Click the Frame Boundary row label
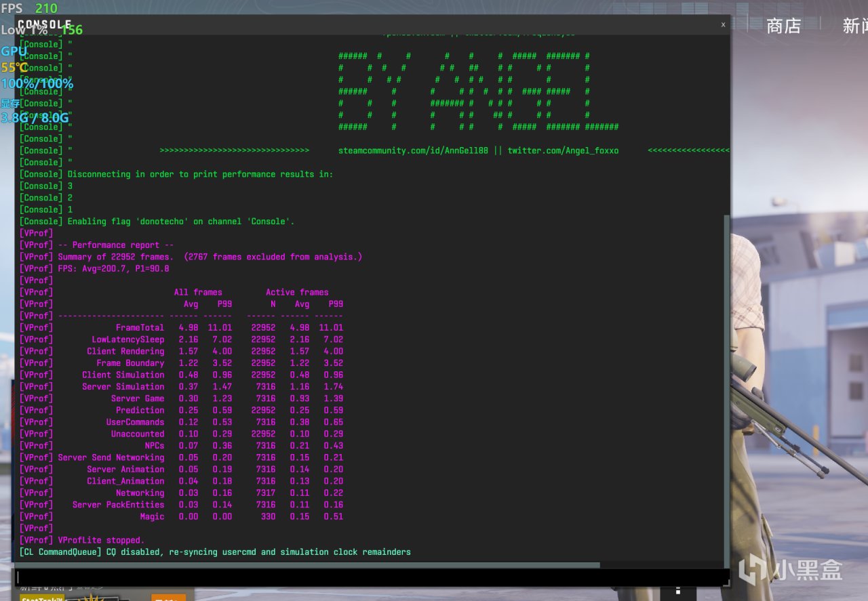Viewport: 868px width, 601px height. coord(130,363)
